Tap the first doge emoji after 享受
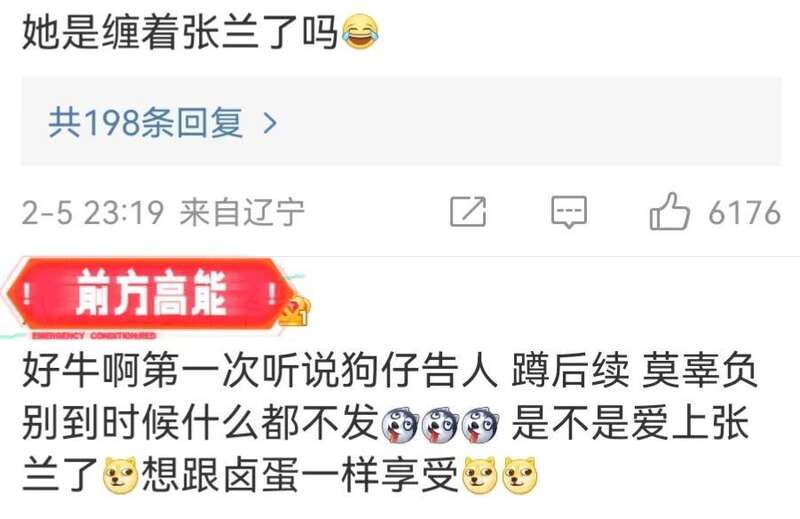 click(480, 476)
